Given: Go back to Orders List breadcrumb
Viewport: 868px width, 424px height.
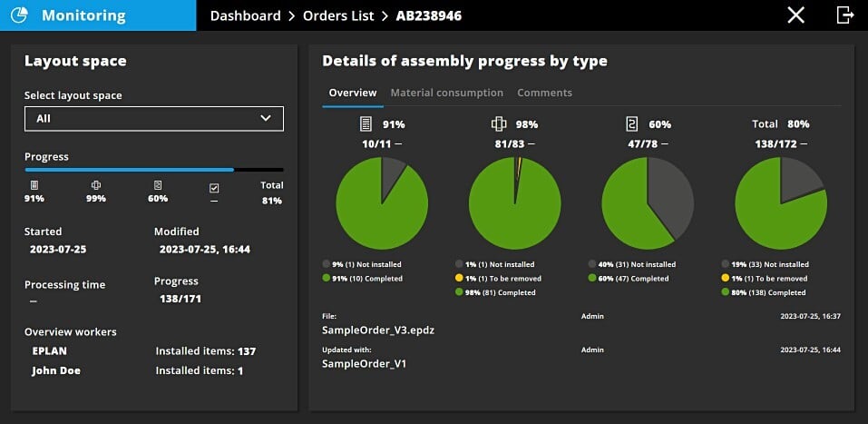Looking at the screenshot, I should [338, 15].
